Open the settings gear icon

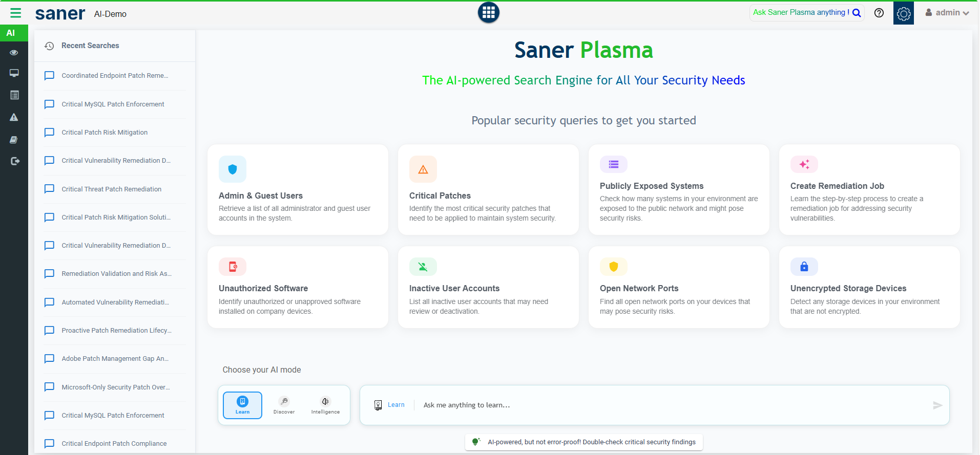[904, 13]
